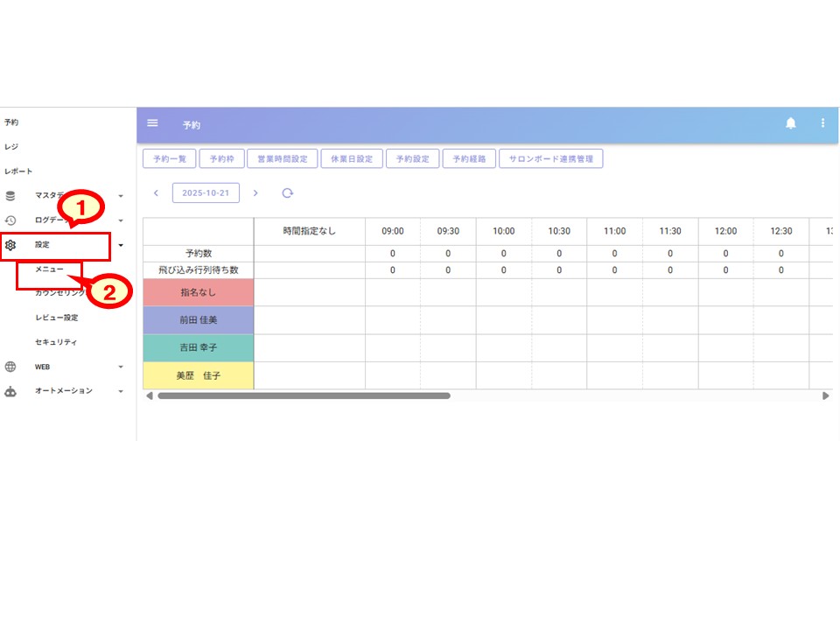Click the refresh icon beside the date
840x630 pixels.
coord(287,193)
